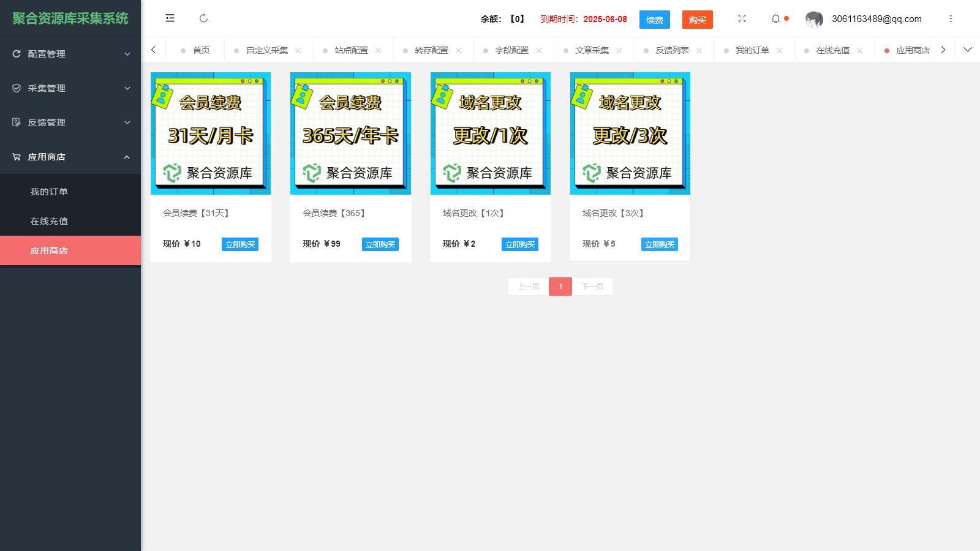Expand the 采集管理 sidebar menu
980x551 pixels.
pos(70,88)
